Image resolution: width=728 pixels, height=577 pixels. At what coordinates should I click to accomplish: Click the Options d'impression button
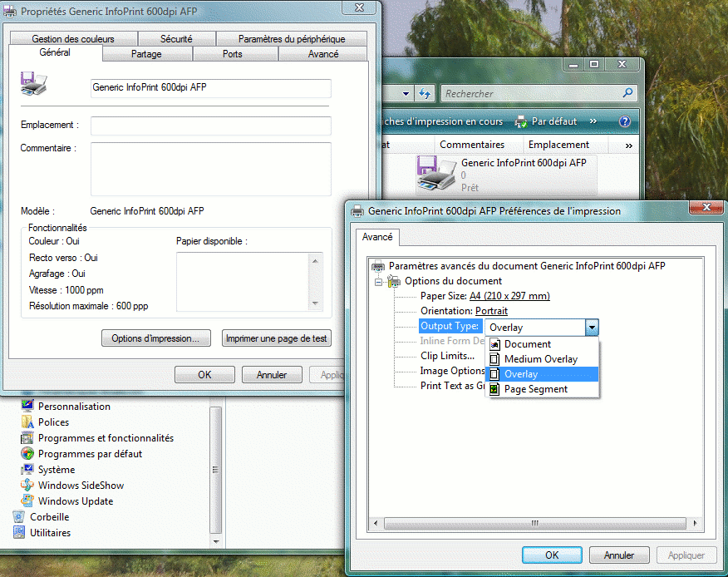click(155, 338)
